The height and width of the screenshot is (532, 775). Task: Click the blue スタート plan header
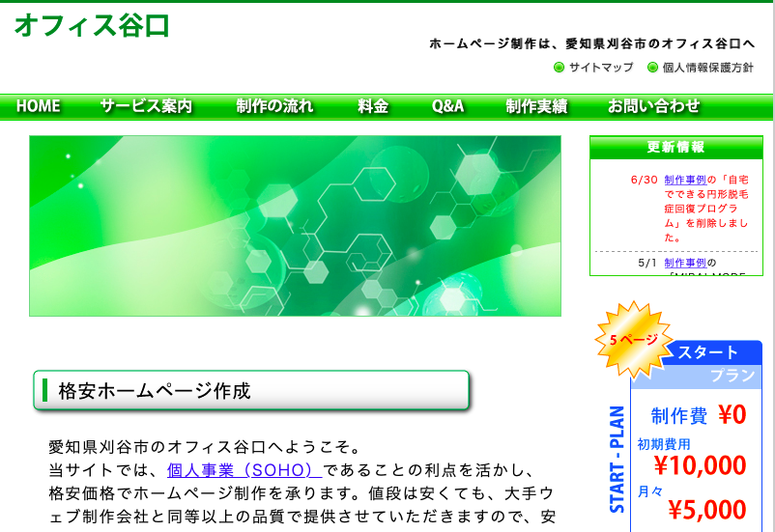click(x=708, y=352)
